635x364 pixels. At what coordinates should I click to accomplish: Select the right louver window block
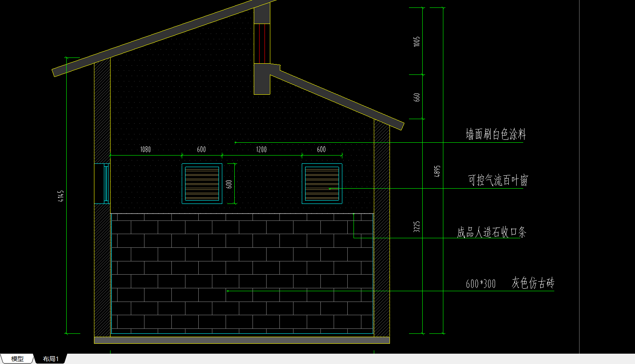[x=322, y=184]
